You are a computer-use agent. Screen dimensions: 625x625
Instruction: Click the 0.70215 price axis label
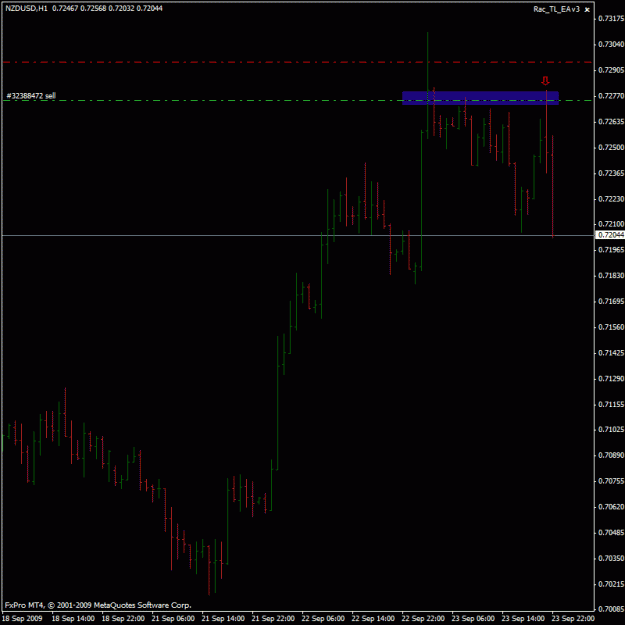tap(611, 584)
